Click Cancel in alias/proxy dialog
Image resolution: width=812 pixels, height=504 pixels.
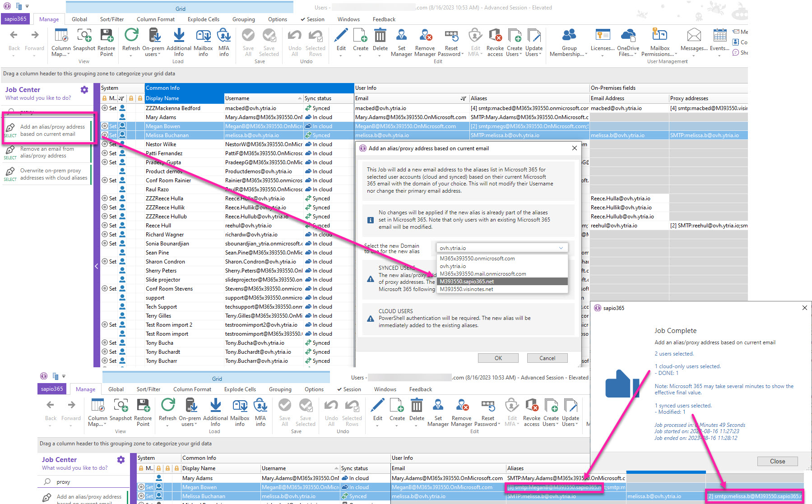(x=548, y=358)
